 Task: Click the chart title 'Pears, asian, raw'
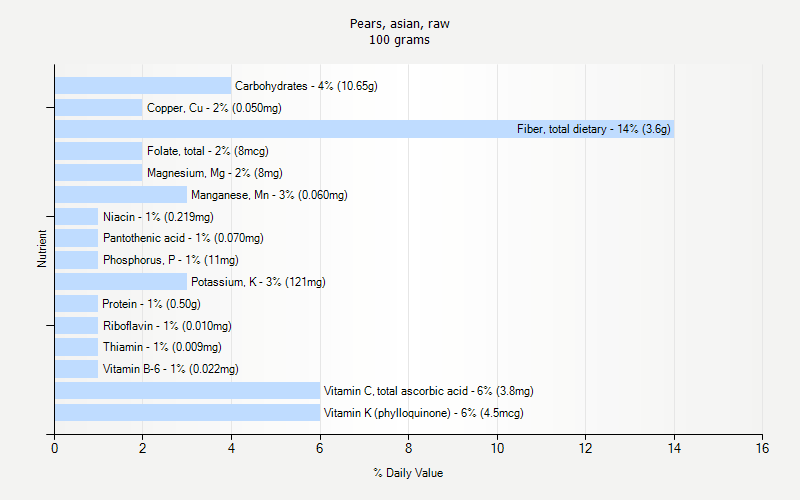(399, 24)
